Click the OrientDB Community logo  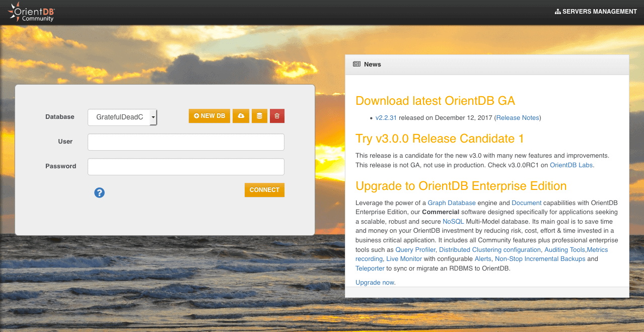click(31, 12)
